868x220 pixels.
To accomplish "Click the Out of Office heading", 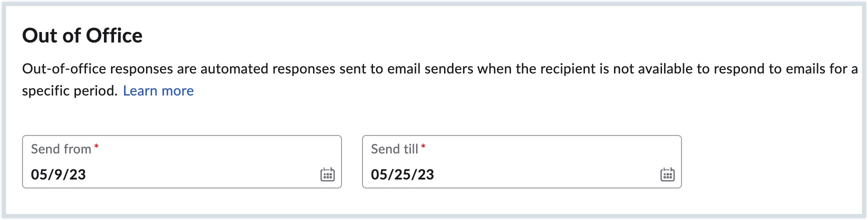I will point(82,35).
